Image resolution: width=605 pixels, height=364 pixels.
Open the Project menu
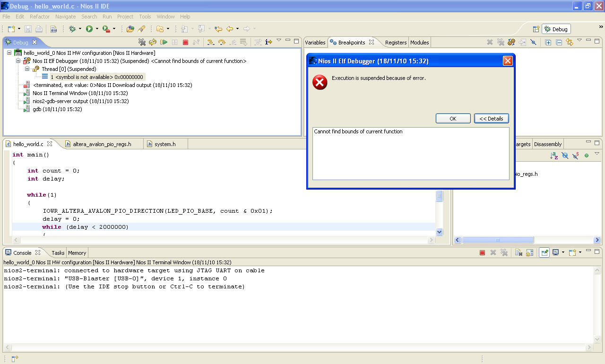click(125, 17)
